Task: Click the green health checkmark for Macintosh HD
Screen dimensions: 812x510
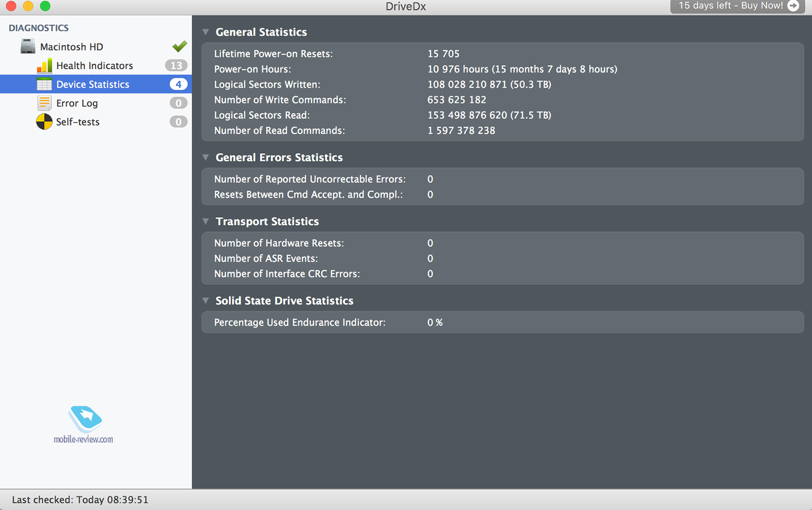Action: 180,46
